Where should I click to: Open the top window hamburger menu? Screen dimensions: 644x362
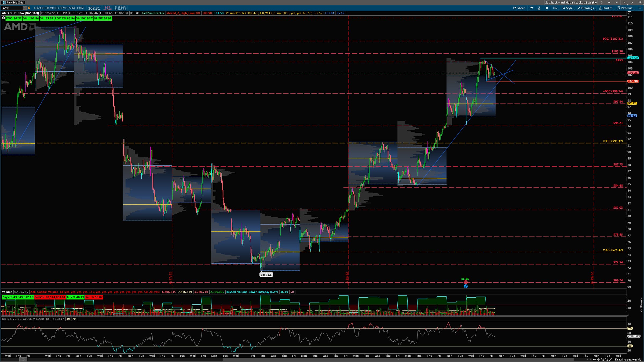[x=640, y=2]
